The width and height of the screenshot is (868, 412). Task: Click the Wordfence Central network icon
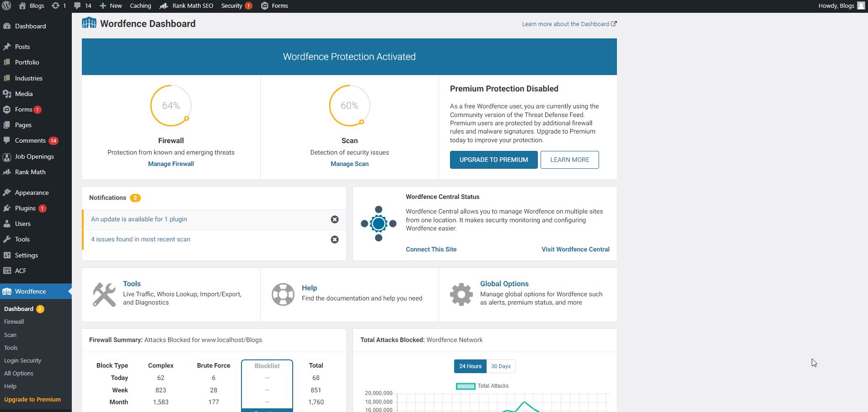coord(379,224)
